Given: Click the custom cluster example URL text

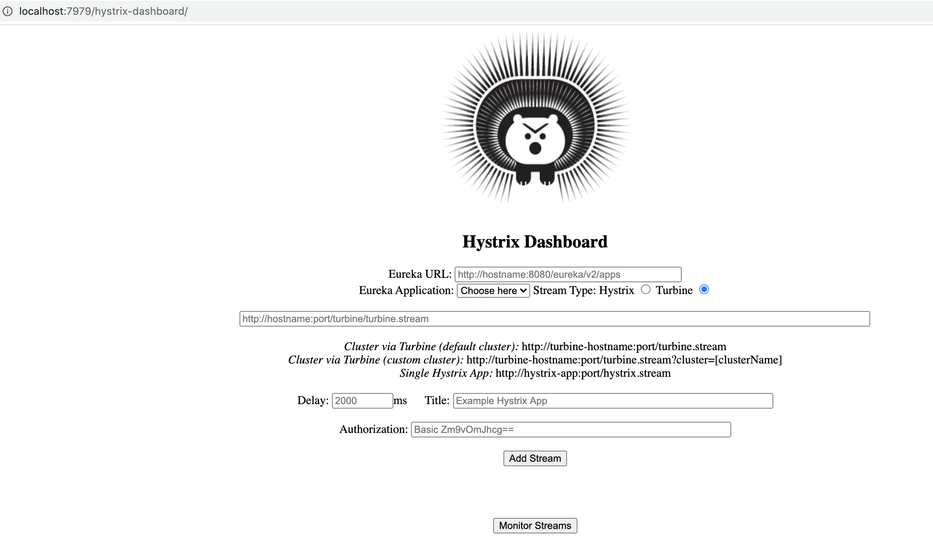Looking at the screenshot, I should click(x=624, y=360).
